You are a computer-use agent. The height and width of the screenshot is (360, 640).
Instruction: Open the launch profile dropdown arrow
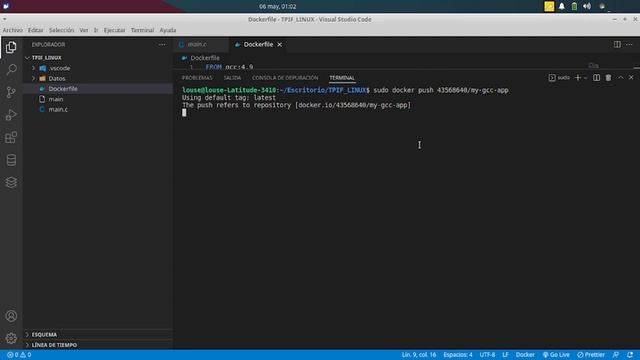pos(586,78)
